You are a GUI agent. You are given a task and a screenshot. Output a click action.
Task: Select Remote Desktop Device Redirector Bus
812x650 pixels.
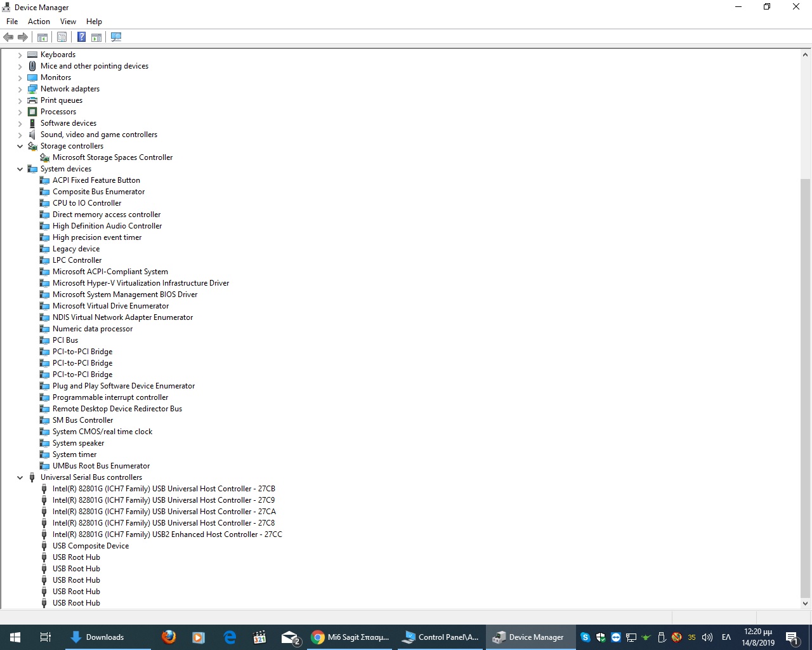click(117, 409)
